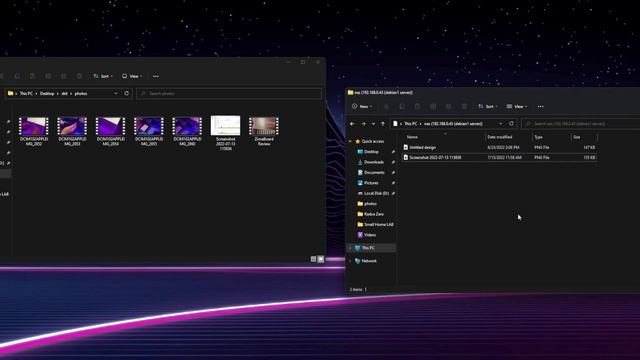This screenshot has width=640, height=360.
Task: Open Sort dropdown in nas window
Action: (488, 107)
